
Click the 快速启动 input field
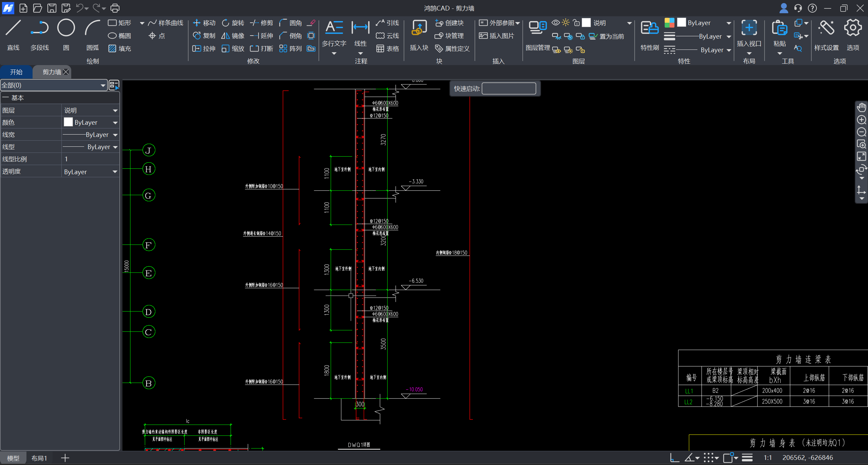point(508,88)
